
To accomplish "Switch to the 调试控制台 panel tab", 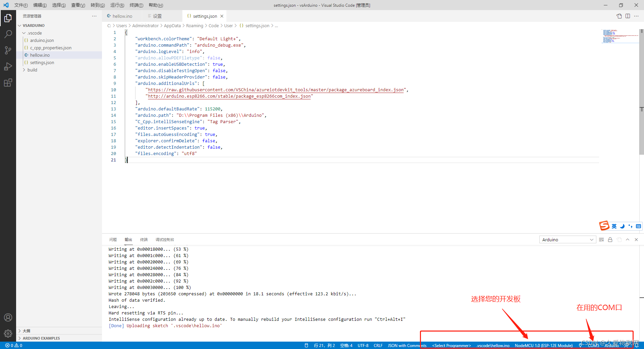I will coord(165,240).
